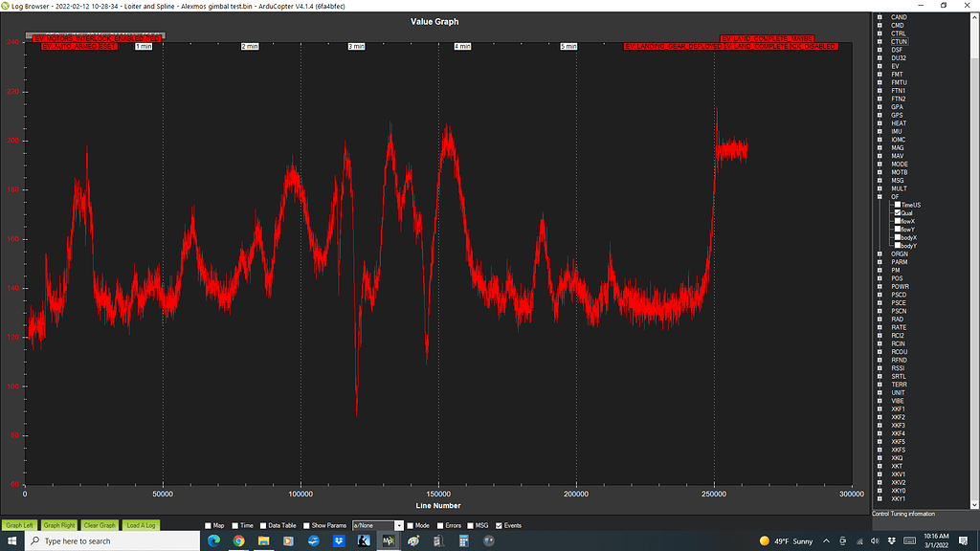Screen dimensions: 980x551
Task: Uncheck the Events checkbox
Action: click(x=499, y=524)
